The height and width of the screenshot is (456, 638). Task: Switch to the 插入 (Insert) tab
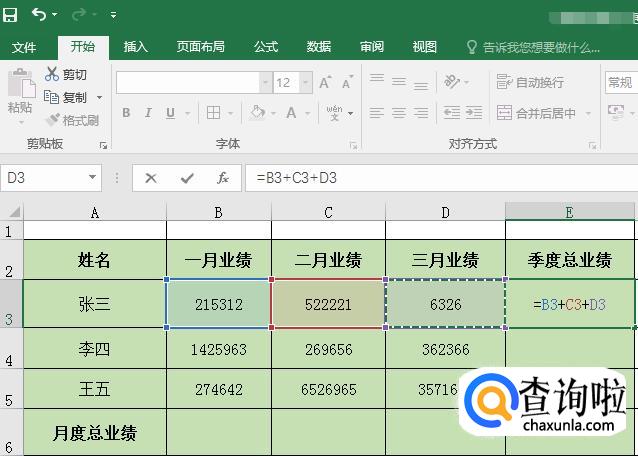(x=135, y=47)
